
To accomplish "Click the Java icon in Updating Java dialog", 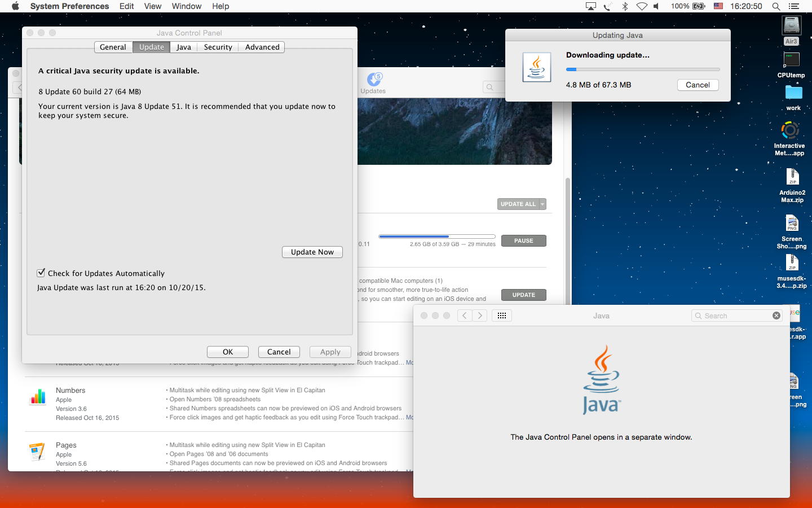I will [536, 67].
